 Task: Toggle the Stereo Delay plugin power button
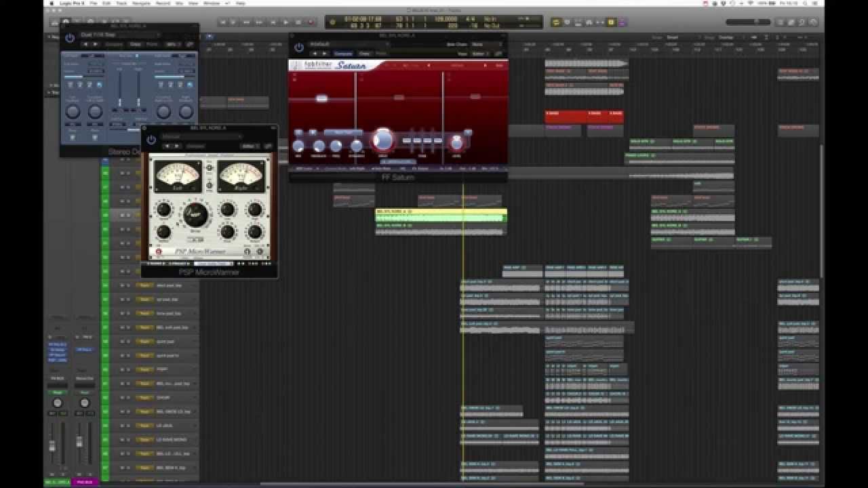pyautogui.click(x=70, y=38)
